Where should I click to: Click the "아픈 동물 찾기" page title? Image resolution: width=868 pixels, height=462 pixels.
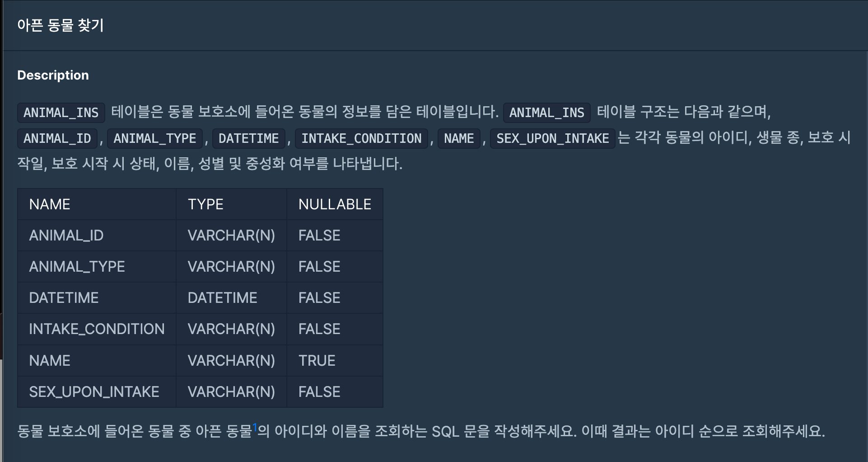(61, 25)
